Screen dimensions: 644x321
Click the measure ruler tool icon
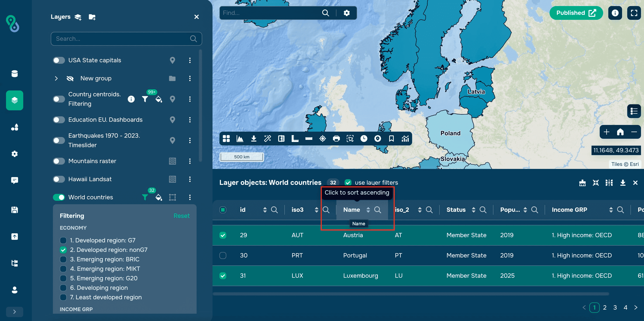[x=309, y=139]
